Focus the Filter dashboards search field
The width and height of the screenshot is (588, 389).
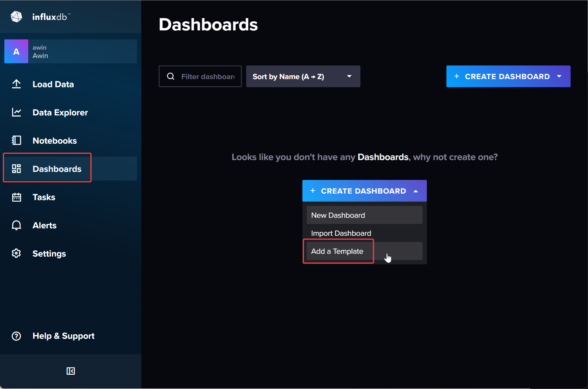[x=207, y=76]
